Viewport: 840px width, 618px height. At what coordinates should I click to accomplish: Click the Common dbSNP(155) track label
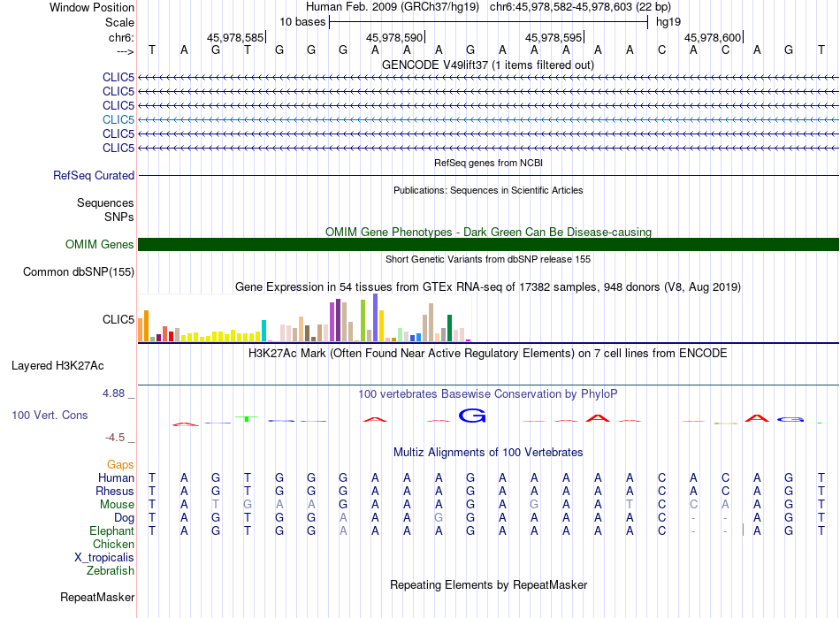(78, 272)
